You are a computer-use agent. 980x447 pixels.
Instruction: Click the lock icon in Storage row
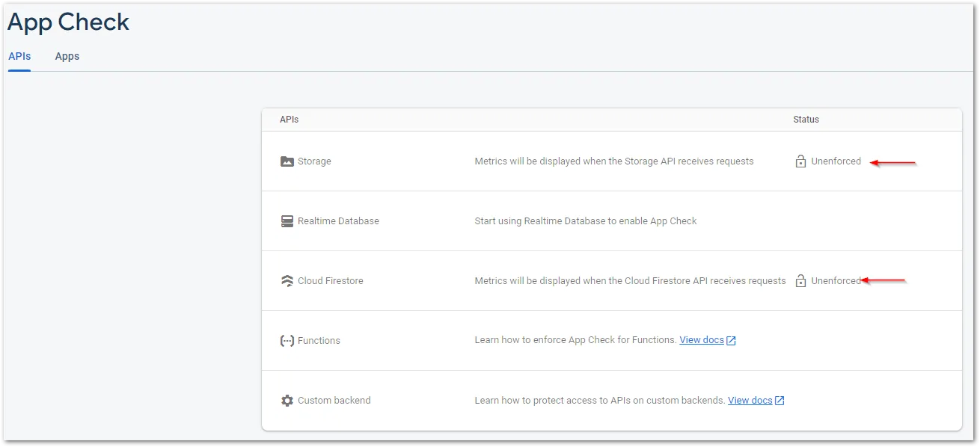[x=800, y=161]
